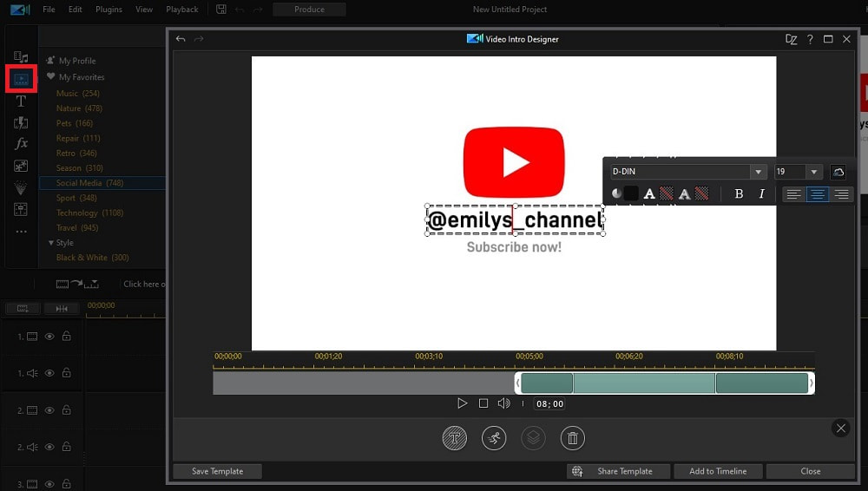Image resolution: width=868 pixels, height=491 pixels.
Task: Click the add text T round button
Action: point(455,438)
